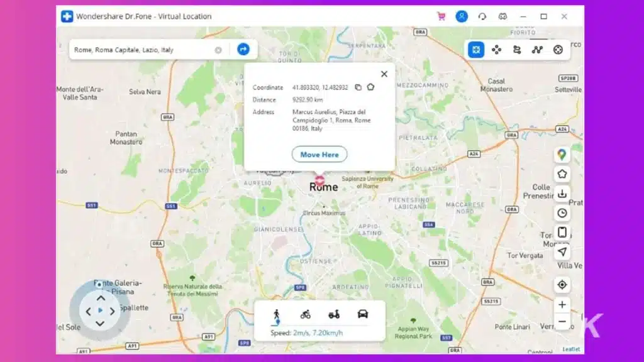The width and height of the screenshot is (644, 362).
Task: Zoom out the map with minus
Action: (x=562, y=322)
